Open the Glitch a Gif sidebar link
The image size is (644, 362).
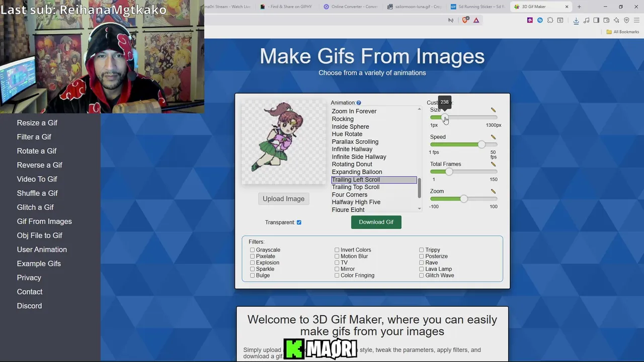tap(35, 207)
